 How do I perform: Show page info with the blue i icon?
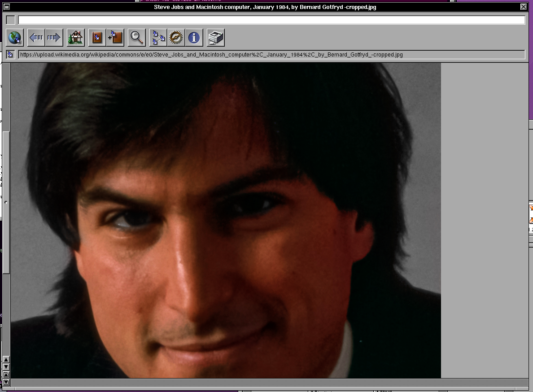pyautogui.click(x=194, y=38)
